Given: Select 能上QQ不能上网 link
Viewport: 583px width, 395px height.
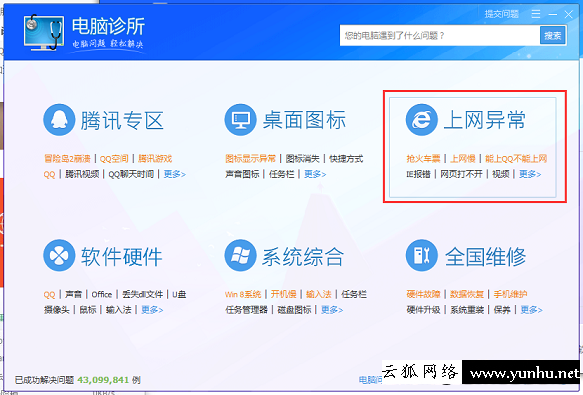Looking at the screenshot, I should (x=516, y=159).
